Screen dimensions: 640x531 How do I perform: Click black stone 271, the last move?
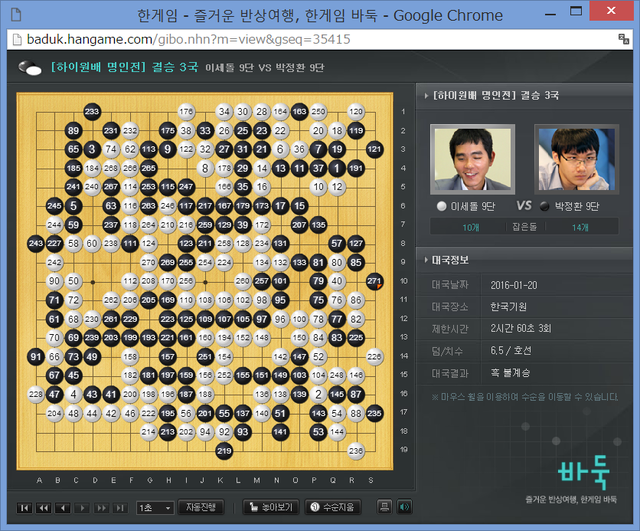click(x=374, y=281)
